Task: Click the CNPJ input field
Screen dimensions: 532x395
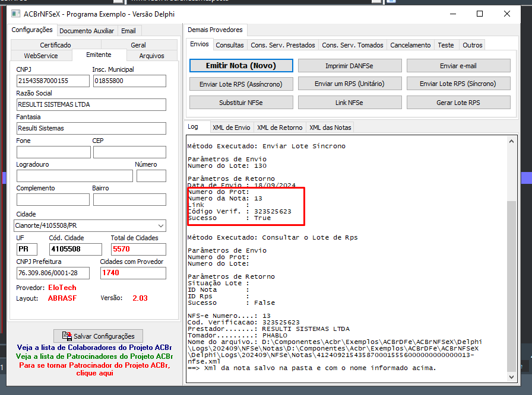Action: point(53,81)
